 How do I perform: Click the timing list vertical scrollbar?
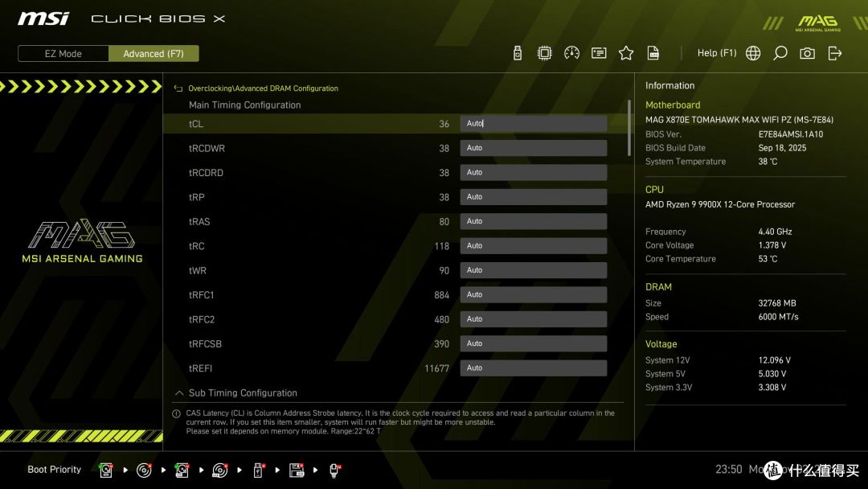[x=628, y=128]
